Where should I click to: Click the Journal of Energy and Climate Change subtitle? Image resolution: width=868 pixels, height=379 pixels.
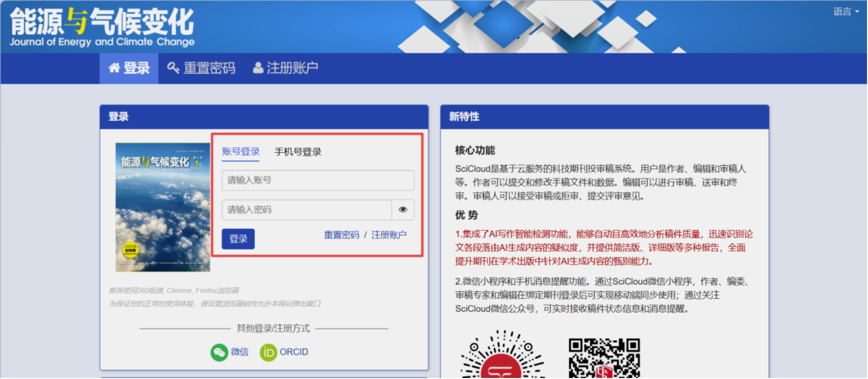pos(102,42)
